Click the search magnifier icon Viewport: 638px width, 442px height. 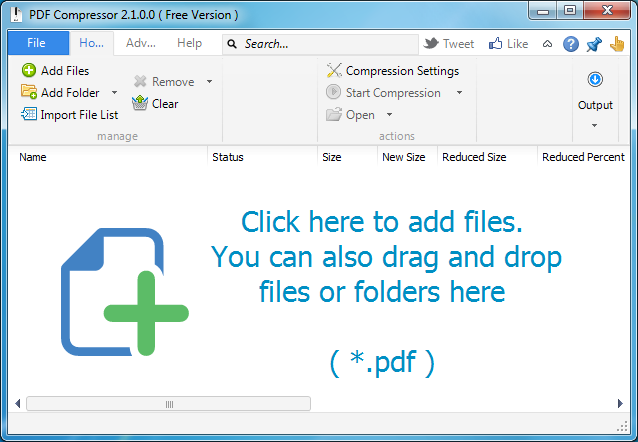(x=232, y=44)
